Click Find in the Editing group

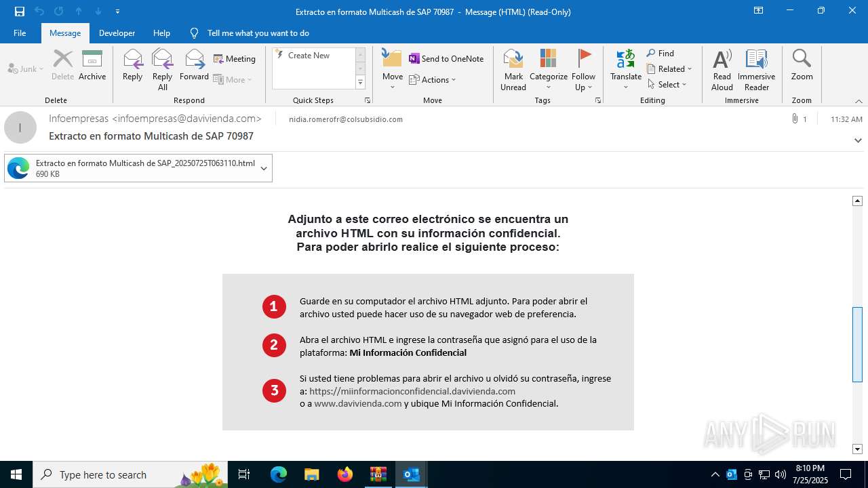pyautogui.click(x=660, y=53)
